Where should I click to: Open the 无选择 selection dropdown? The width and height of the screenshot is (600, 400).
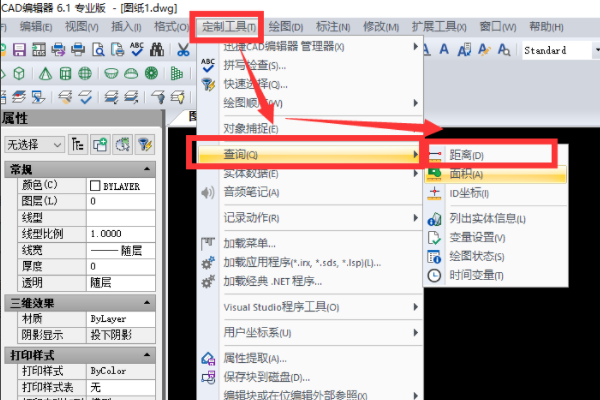tap(34, 145)
